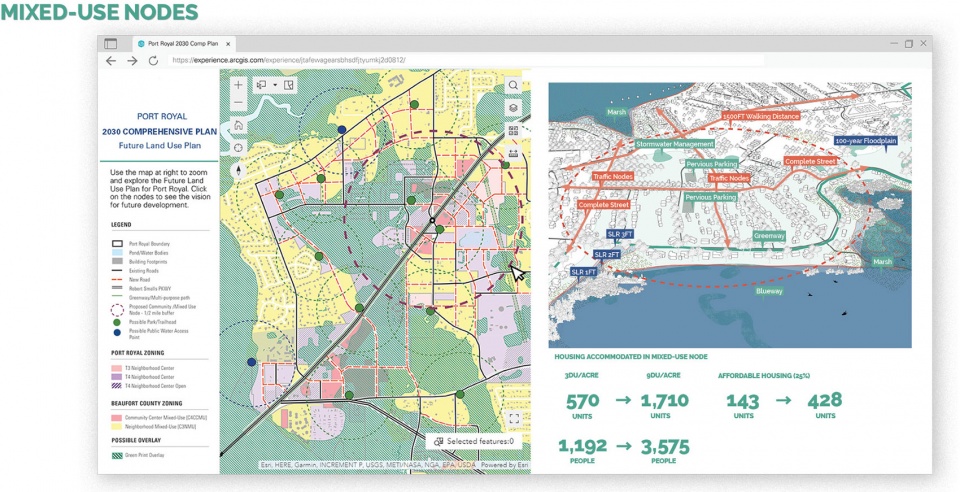Return map to default home extent

coord(238,125)
